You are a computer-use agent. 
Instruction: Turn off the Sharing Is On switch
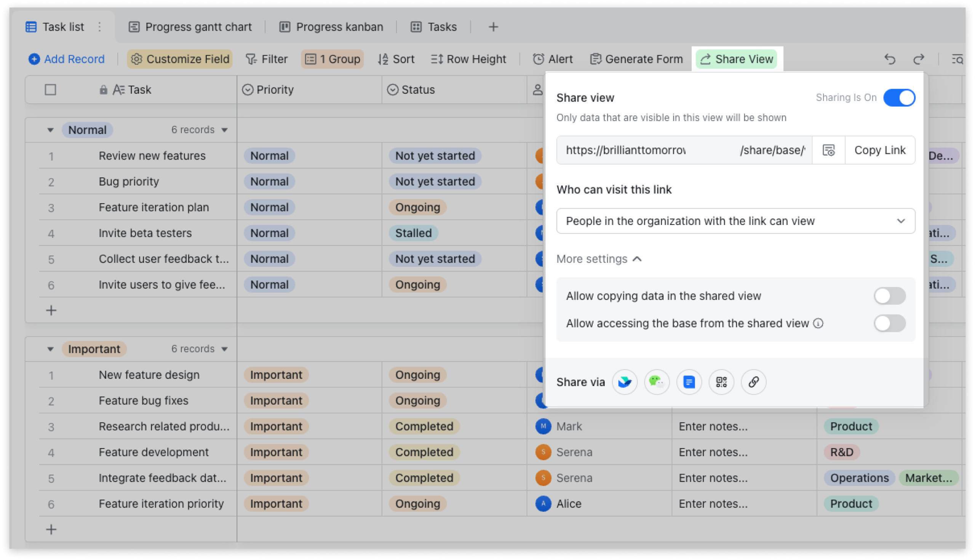tap(899, 98)
